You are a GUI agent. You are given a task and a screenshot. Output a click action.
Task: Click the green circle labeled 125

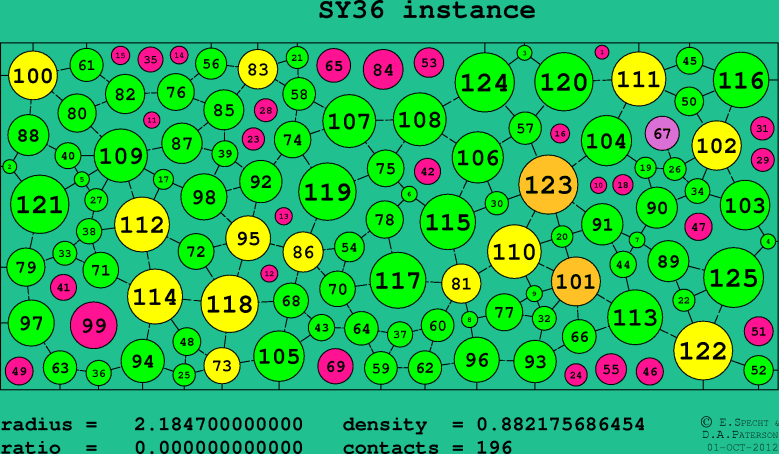[x=734, y=278]
